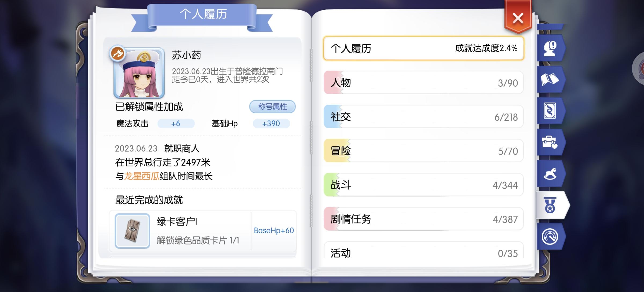
Task: Select the rocking horse sidebar icon
Action: point(550,174)
